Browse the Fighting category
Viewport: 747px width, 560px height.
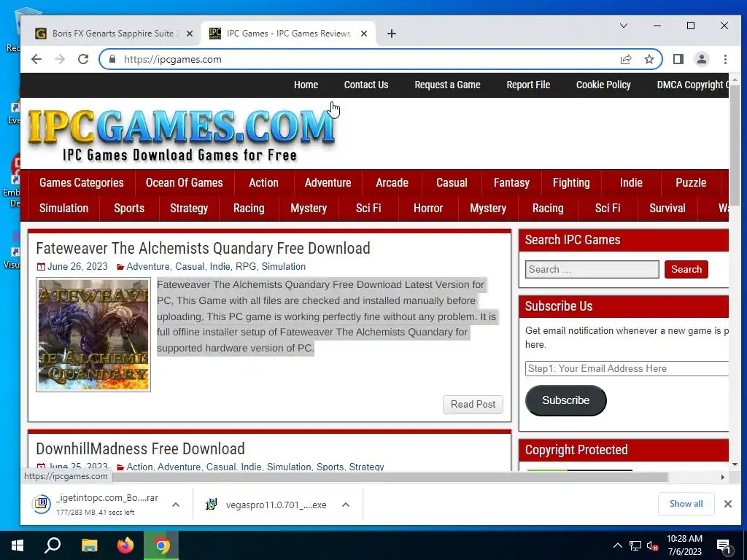[x=571, y=183]
